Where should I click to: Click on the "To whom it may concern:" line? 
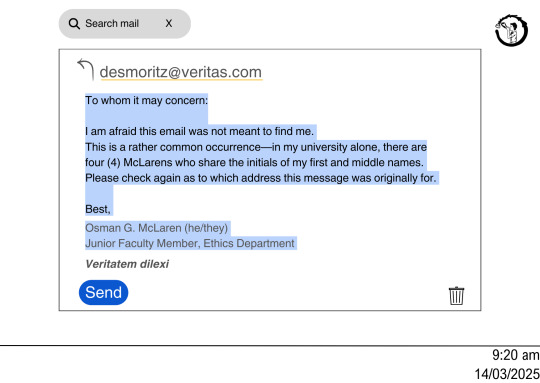146,101
